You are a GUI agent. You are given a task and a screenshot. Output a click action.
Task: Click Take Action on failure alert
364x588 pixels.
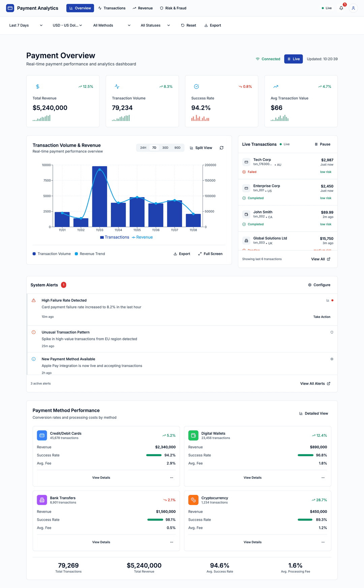(x=322, y=317)
